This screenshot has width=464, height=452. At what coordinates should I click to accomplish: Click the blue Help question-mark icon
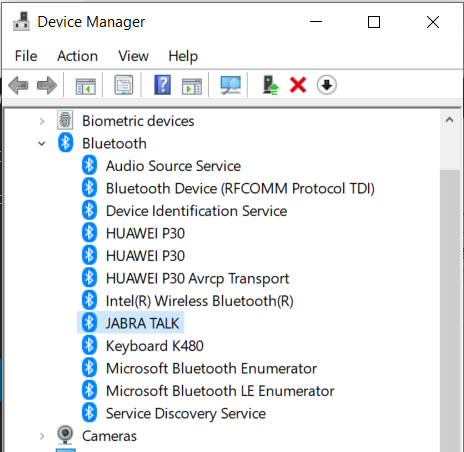162,85
